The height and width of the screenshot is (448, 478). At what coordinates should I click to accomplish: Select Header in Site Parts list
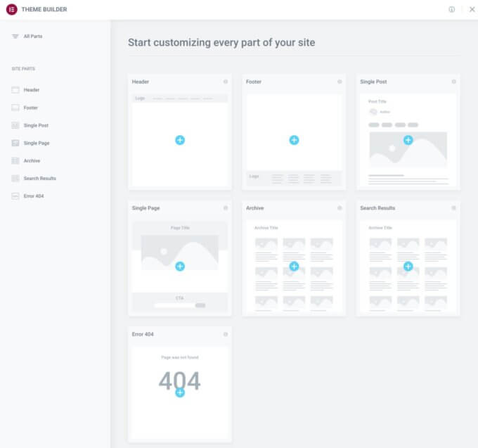32,90
